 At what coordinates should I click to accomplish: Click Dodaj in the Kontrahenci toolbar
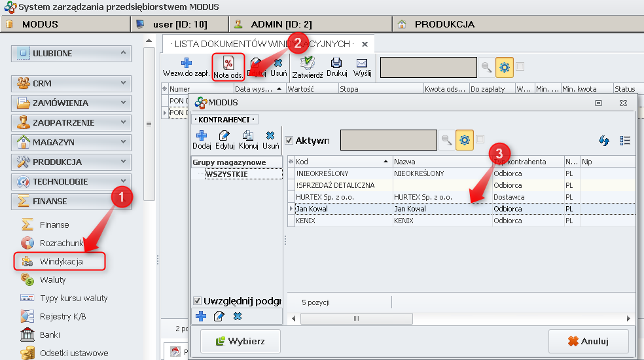pyautogui.click(x=202, y=139)
